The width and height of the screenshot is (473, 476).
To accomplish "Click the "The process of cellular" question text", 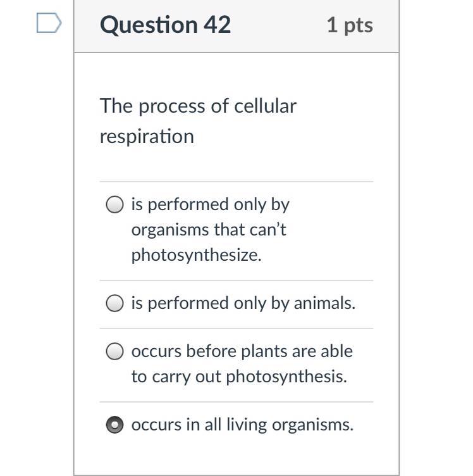I will point(198,106).
